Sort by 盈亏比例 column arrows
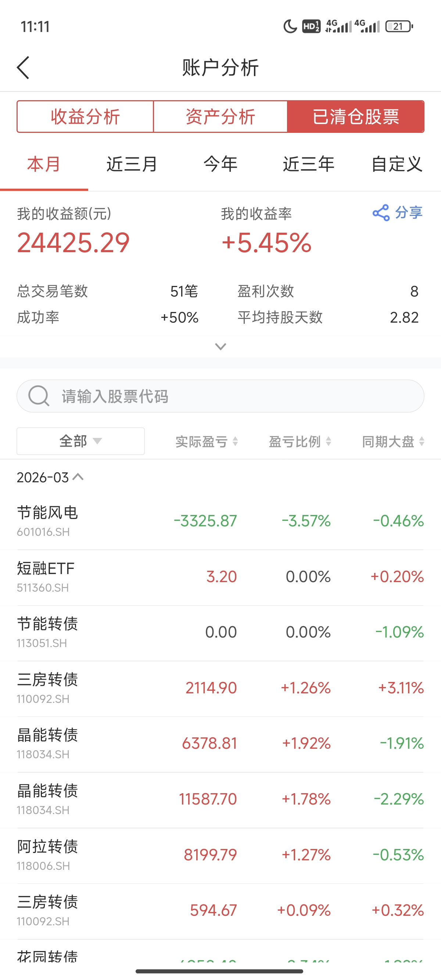The image size is (441, 980). coord(328,441)
